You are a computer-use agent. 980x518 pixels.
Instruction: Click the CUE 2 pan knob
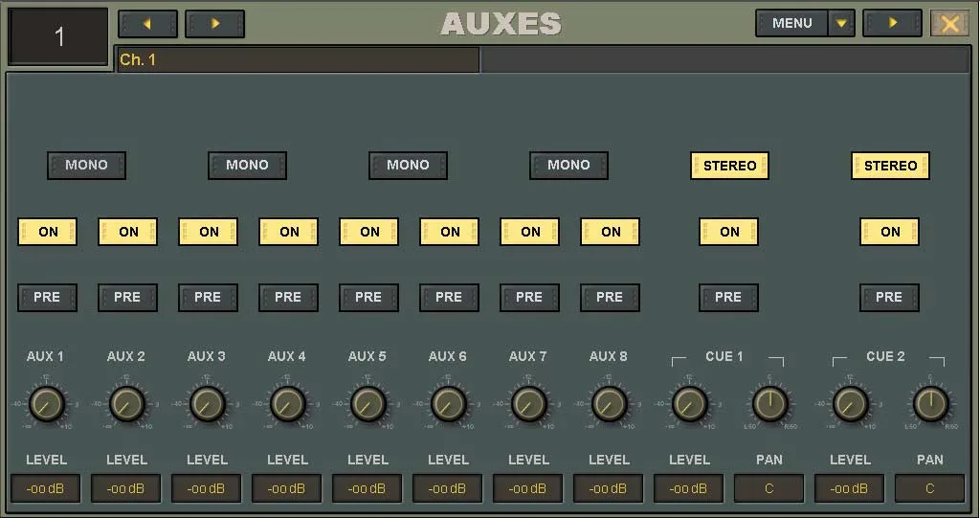[x=930, y=403]
